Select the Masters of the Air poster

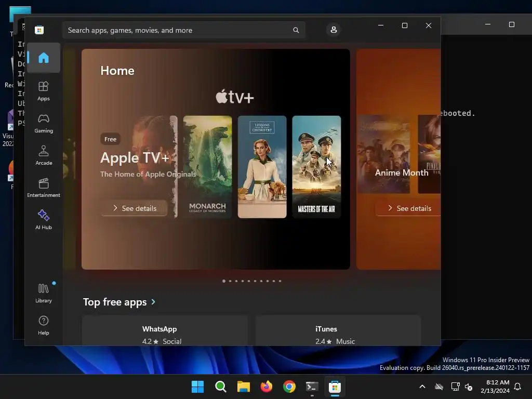316,167
